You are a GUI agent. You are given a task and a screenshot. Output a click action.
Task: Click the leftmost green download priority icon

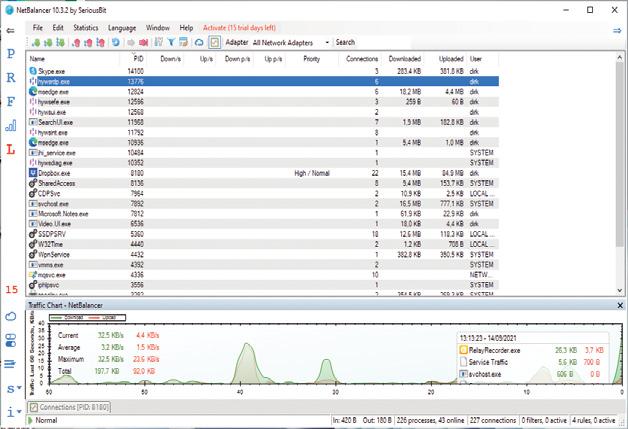[x=36, y=42]
